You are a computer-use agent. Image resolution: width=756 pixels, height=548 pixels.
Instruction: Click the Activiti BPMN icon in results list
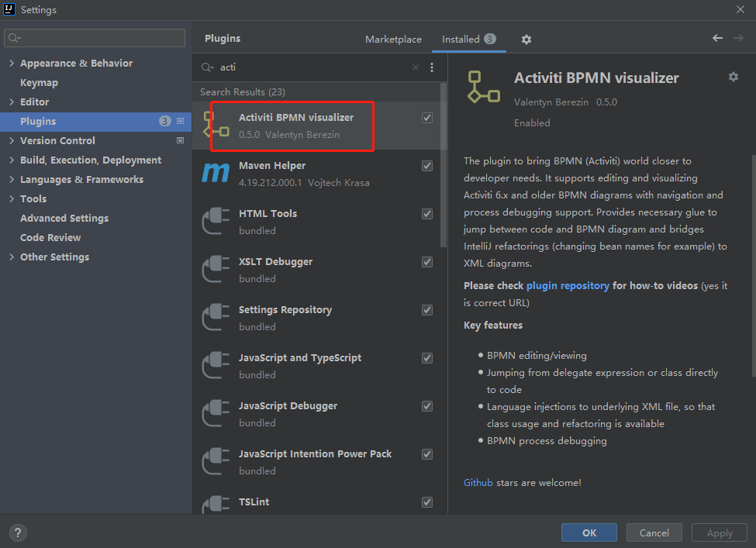point(216,125)
